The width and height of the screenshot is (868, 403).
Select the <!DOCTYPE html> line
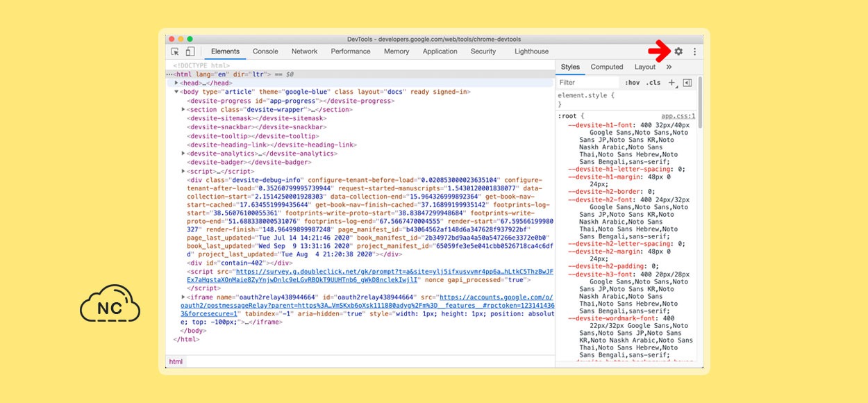pyautogui.click(x=201, y=65)
